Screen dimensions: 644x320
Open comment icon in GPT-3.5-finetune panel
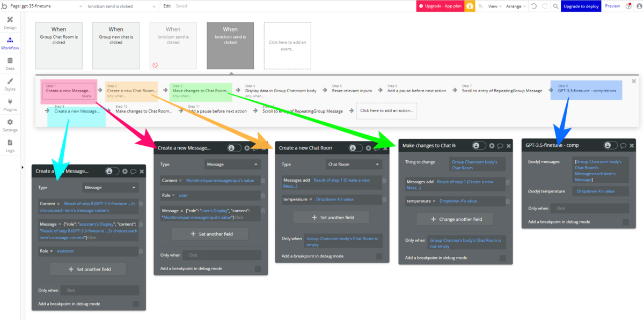click(x=623, y=145)
